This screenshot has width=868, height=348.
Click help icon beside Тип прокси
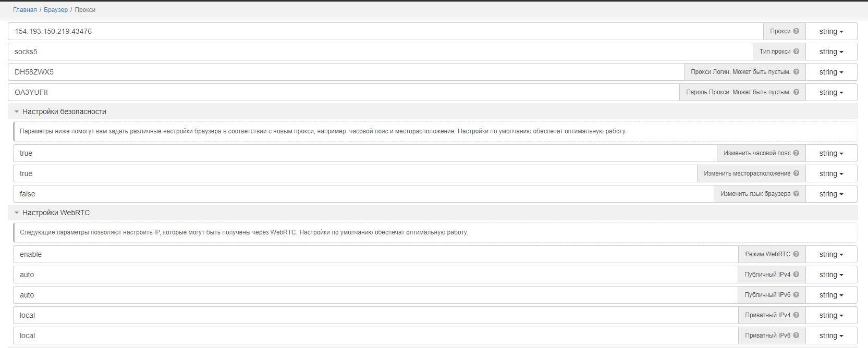coord(796,52)
